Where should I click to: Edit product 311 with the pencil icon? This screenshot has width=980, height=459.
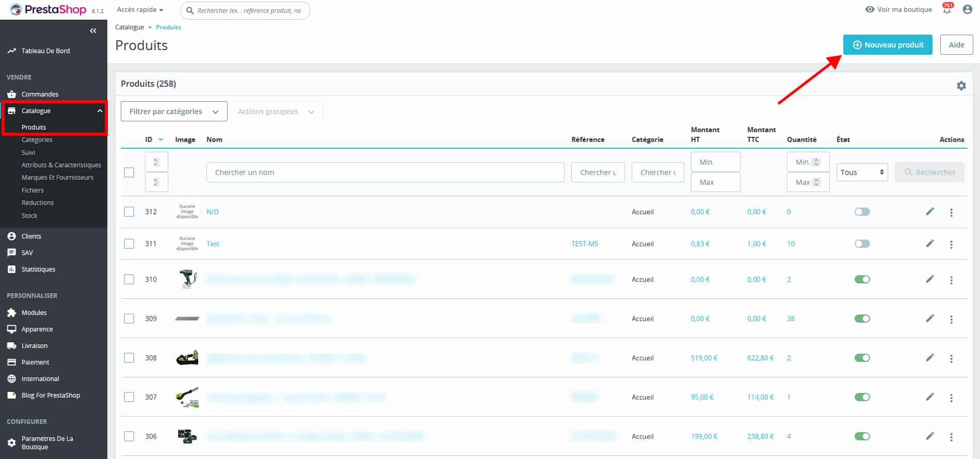click(930, 243)
